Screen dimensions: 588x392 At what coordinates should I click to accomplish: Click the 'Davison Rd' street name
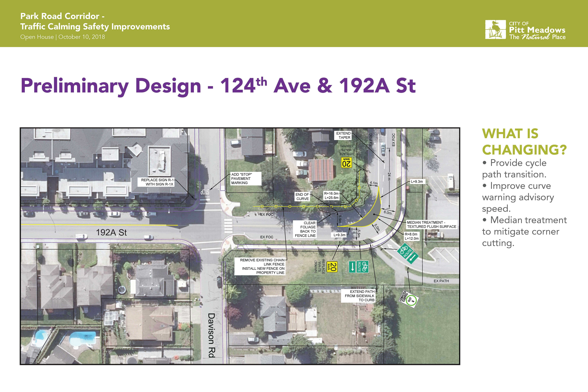point(212,335)
